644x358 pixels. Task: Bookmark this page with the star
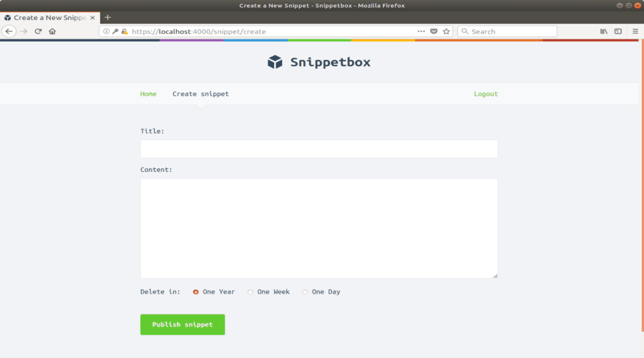[x=447, y=32]
